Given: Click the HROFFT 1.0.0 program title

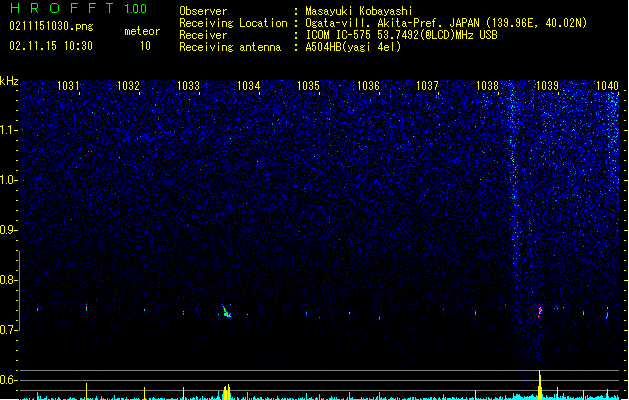Looking at the screenshot, I should click(x=78, y=8).
